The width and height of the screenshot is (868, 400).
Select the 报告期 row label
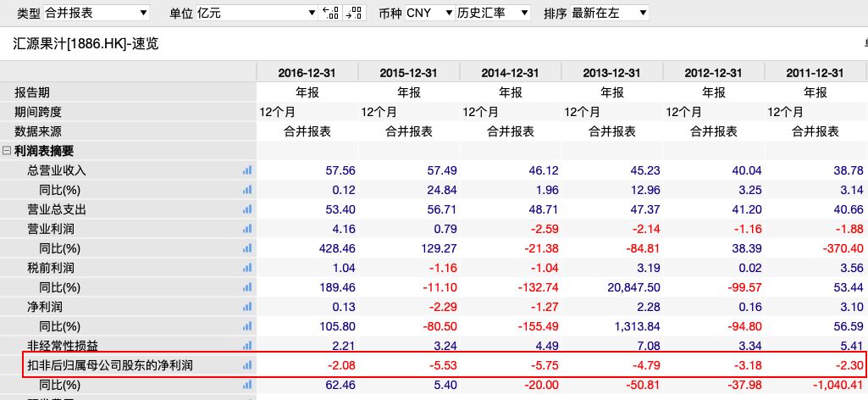pyautogui.click(x=32, y=92)
